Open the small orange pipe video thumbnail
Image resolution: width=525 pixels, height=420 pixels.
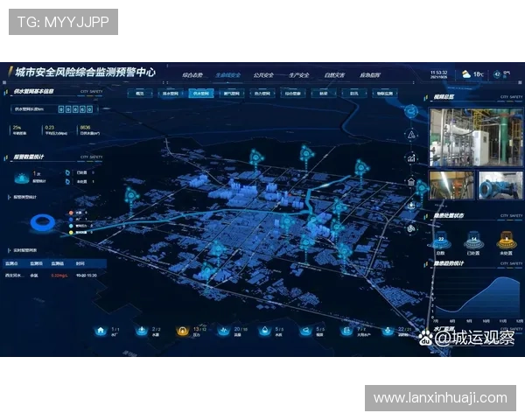[x=451, y=185]
